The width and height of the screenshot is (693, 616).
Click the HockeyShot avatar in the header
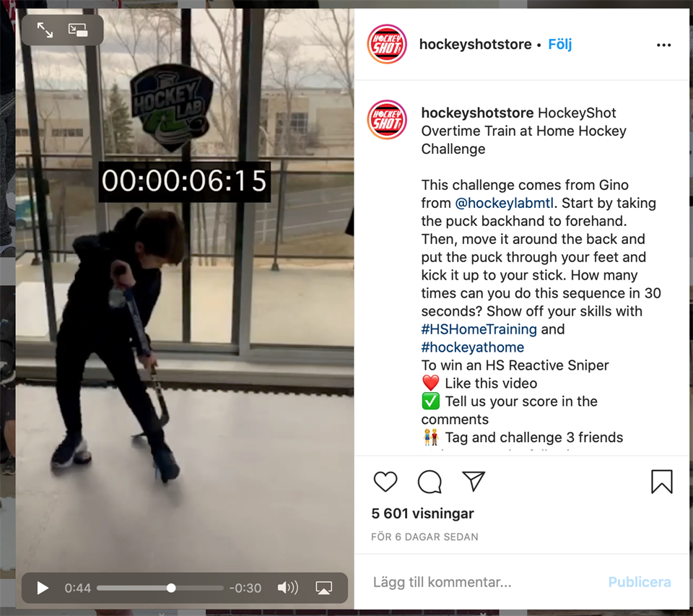[x=387, y=44]
